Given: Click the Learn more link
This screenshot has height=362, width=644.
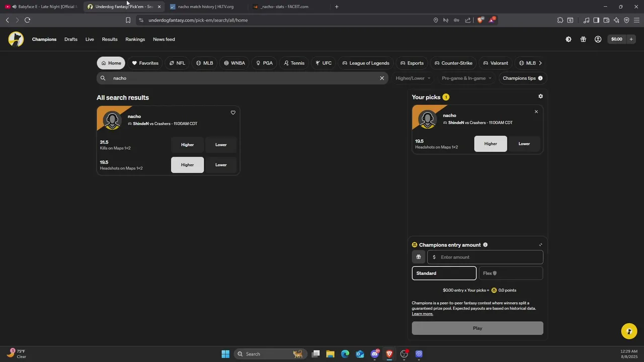Looking at the screenshot, I should point(422,314).
